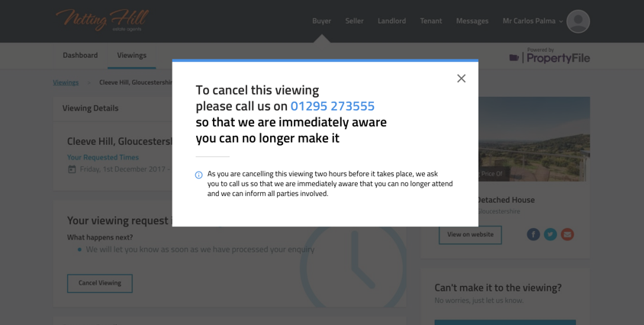Click the PropertyFile logo
The height and width of the screenshot is (325, 644).
[x=549, y=57]
